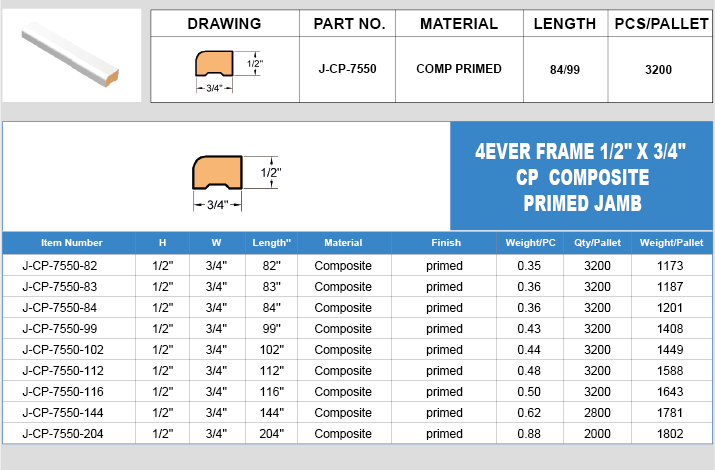Click the 1781 pallet weight value

click(670, 413)
